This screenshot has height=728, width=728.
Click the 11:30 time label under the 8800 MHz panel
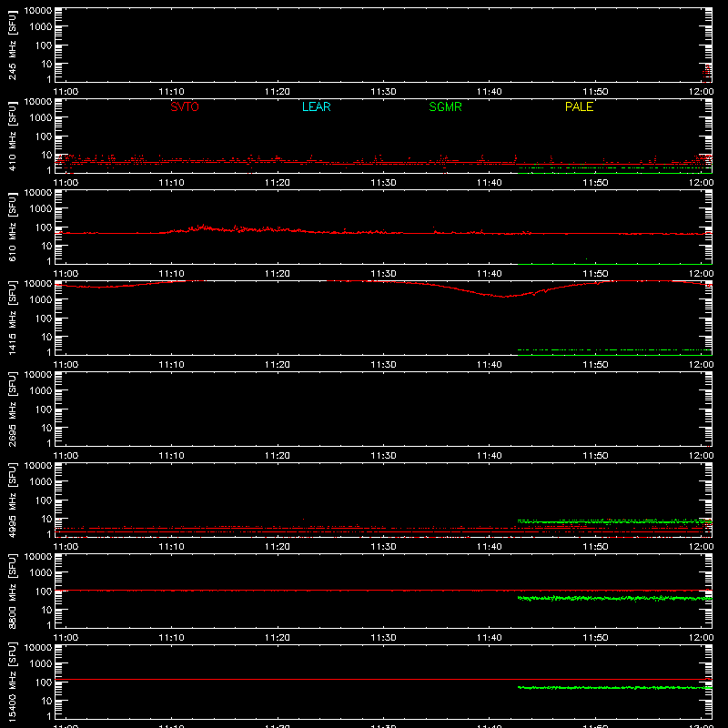point(383,638)
